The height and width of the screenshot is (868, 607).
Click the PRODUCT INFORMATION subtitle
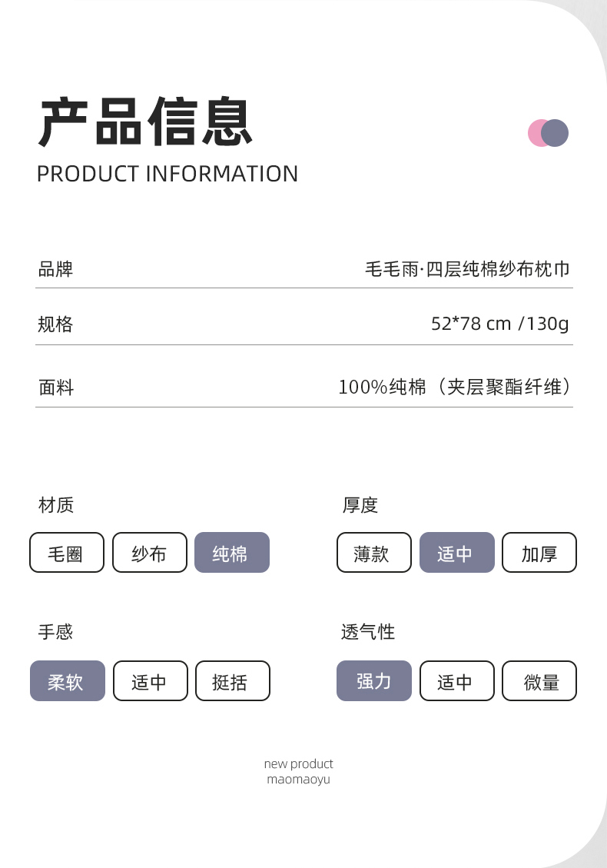(x=168, y=174)
